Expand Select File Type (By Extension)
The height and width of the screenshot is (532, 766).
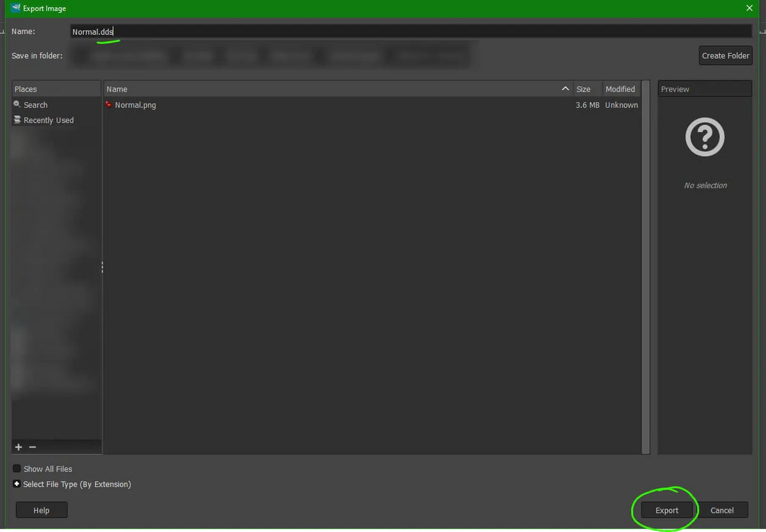coord(17,484)
